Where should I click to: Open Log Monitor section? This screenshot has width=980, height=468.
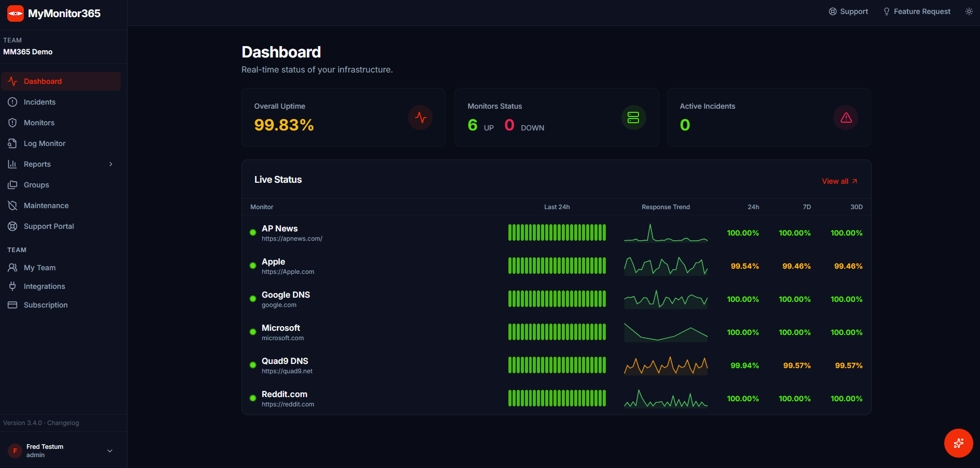tap(61, 143)
